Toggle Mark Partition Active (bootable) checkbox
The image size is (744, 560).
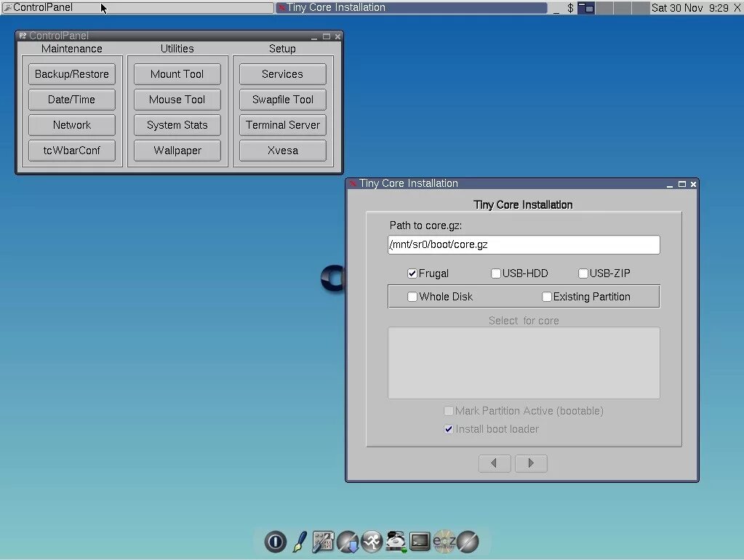coord(449,410)
